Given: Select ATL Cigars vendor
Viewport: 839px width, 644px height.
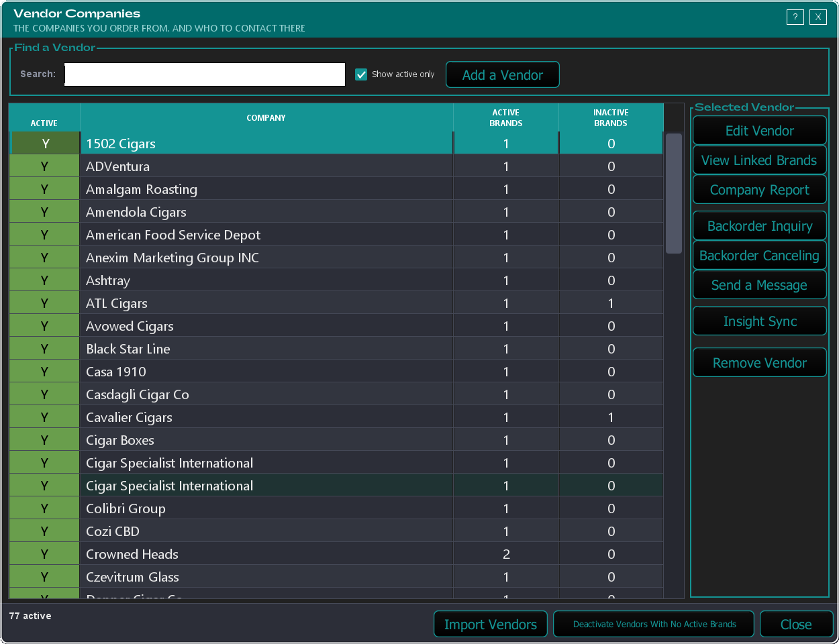Looking at the screenshot, I should click(336, 303).
